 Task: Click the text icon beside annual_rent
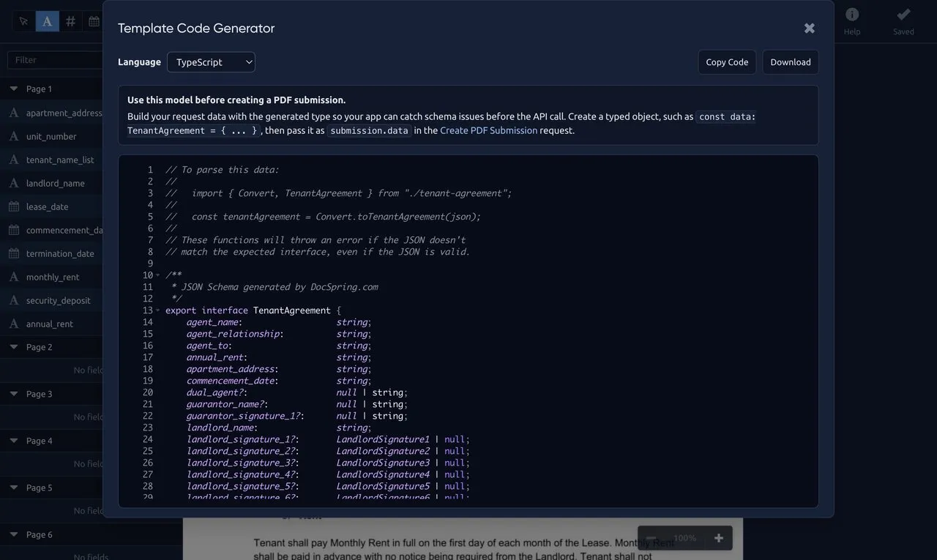(x=14, y=324)
